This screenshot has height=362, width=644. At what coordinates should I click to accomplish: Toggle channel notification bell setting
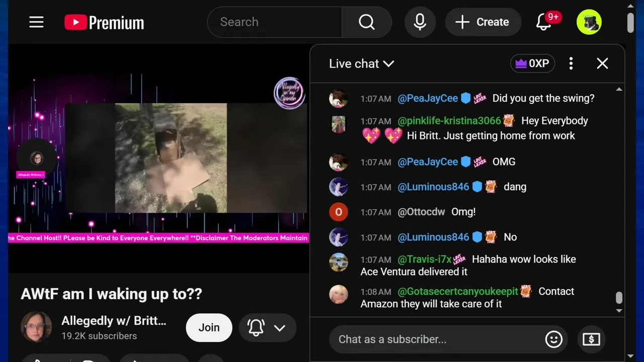point(256,328)
